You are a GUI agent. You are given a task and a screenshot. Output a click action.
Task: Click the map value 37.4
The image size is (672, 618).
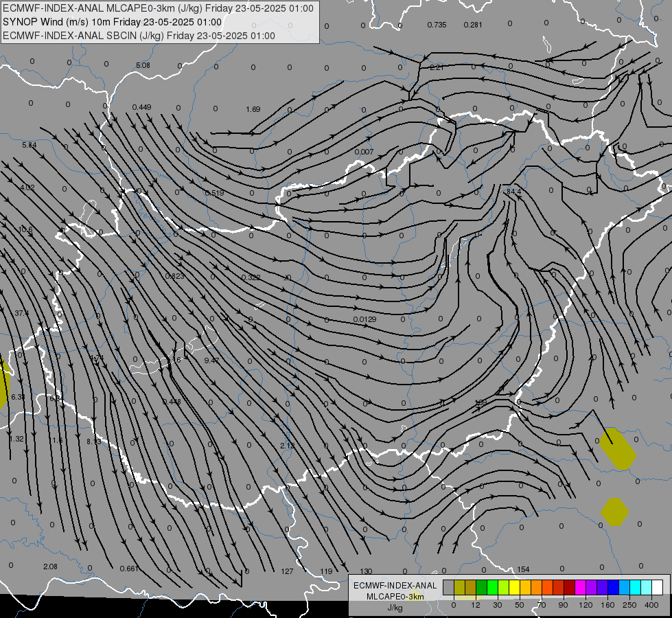[21, 314]
